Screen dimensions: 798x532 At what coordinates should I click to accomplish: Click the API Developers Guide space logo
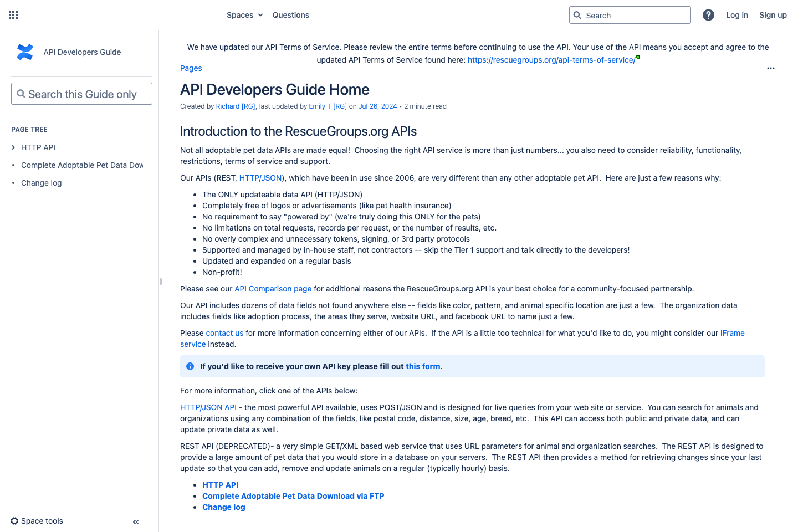click(25, 52)
